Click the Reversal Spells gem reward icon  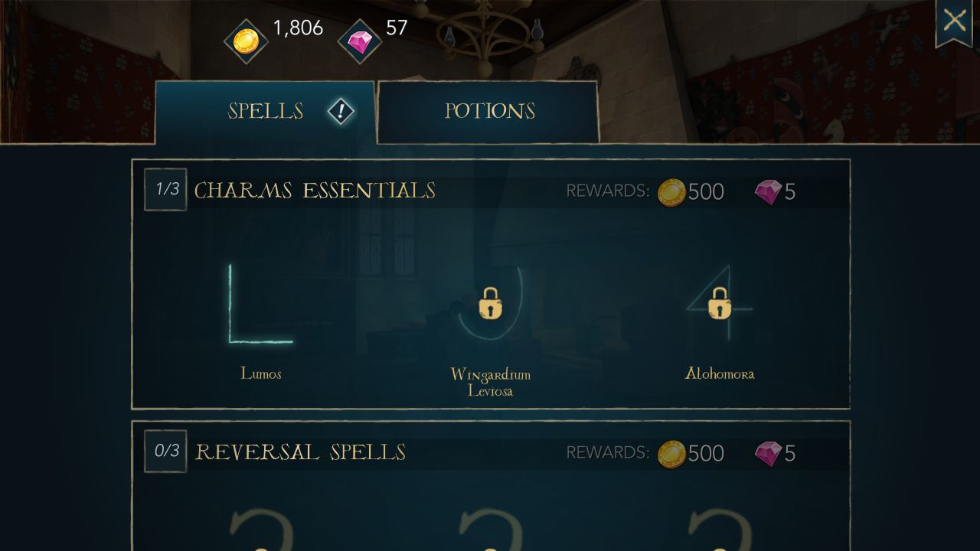click(x=768, y=454)
